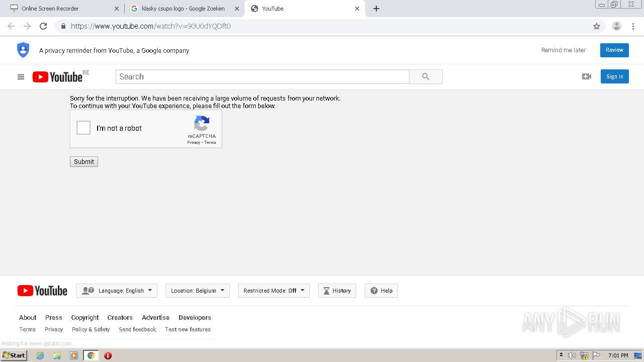Select the YouTube tab
The width and height of the screenshot is (644, 362).
[304, 9]
